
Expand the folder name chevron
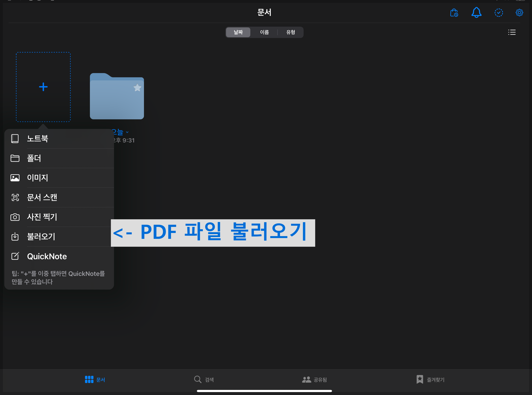pos(127,132)
